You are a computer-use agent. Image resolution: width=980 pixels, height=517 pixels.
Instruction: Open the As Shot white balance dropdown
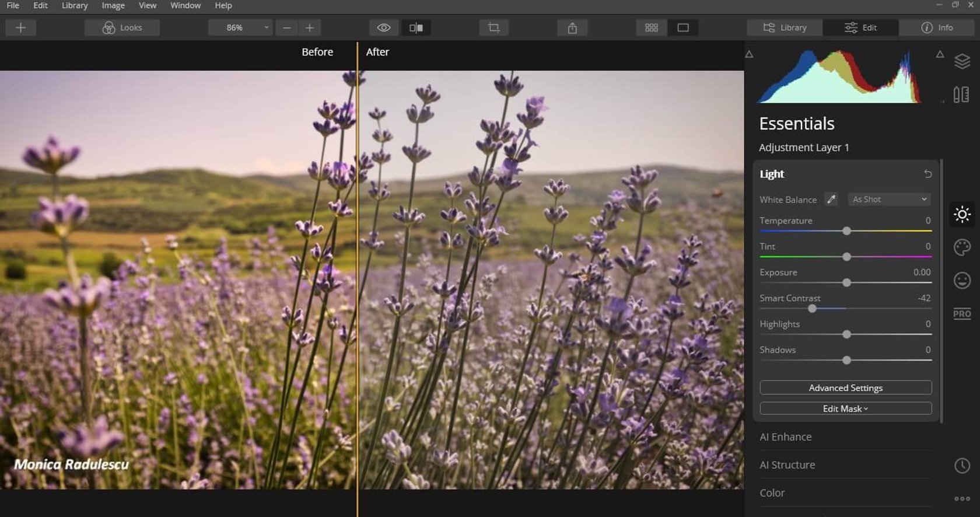coord(889,200)
